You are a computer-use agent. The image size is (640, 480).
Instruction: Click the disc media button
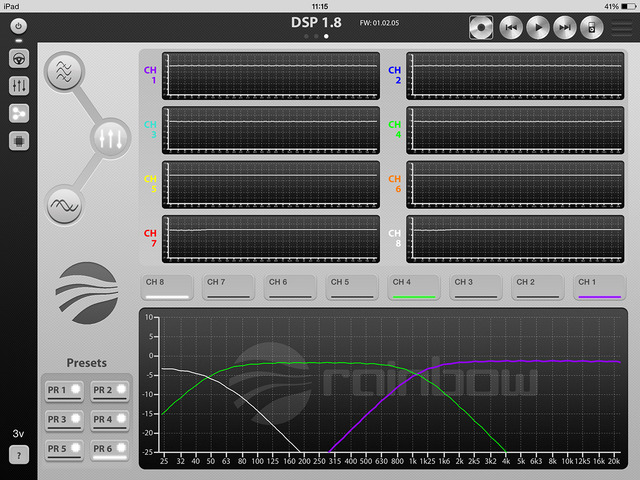(x=481, y=27)
